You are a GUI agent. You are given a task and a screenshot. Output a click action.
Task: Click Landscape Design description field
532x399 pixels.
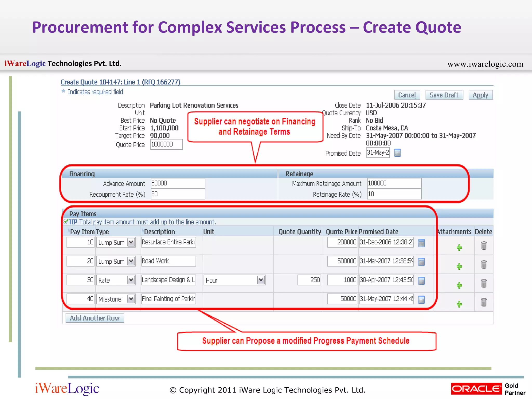(169, 280)
